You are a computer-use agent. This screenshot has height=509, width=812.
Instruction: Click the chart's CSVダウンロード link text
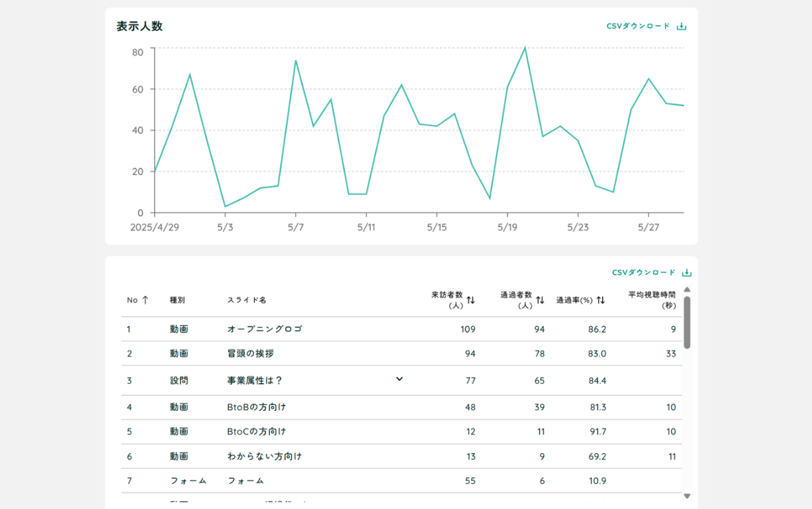click(638, 27)
